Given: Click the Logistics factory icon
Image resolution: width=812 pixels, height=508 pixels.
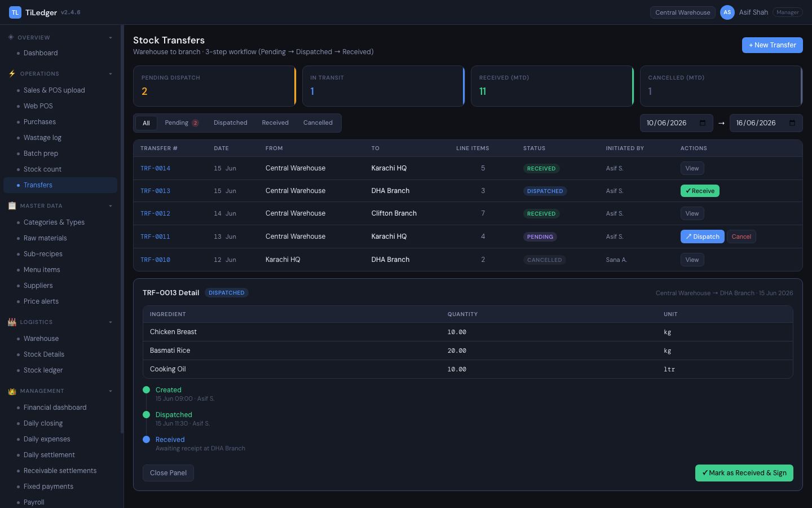Looking at the screenshot, I should click(12, 322).
